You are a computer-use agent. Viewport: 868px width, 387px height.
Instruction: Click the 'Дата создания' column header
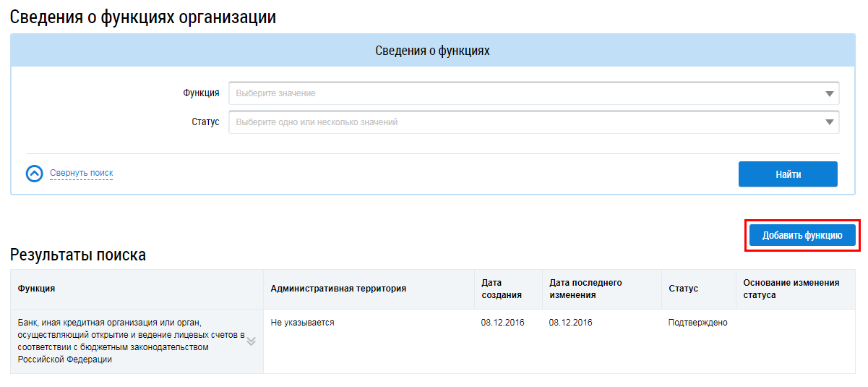(x=501, y=289)
